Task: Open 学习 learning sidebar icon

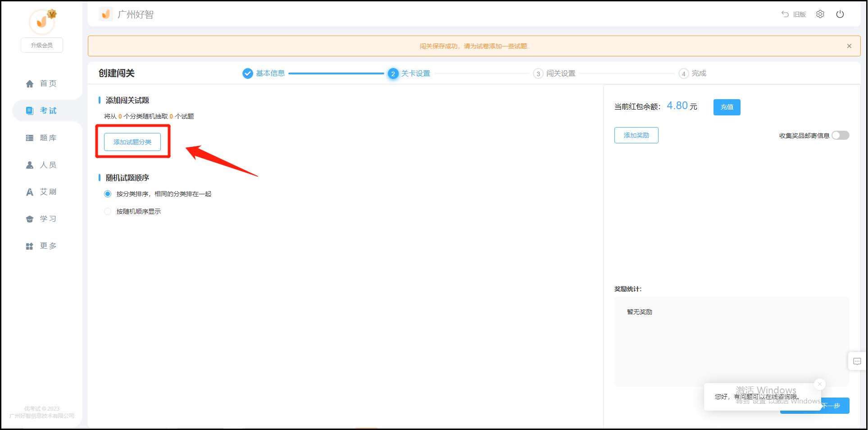Action: [x=30, y=219]
